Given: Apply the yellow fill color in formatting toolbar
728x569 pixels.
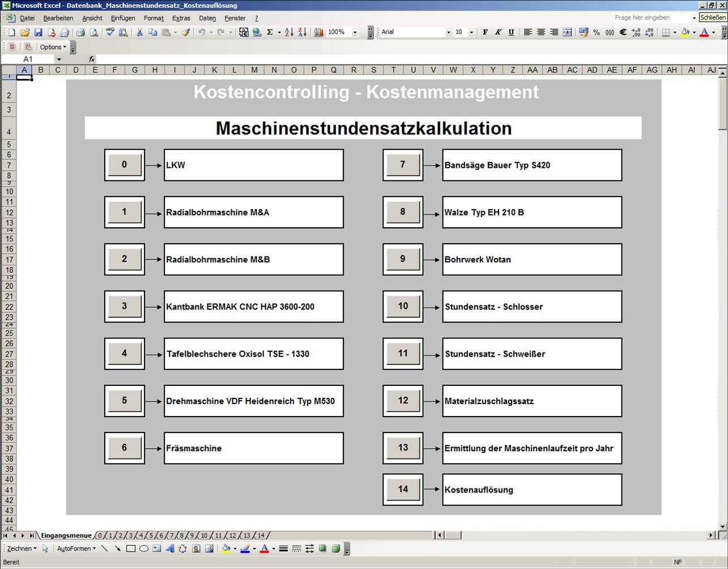Looking at the screenshot, I should (685, 32).
